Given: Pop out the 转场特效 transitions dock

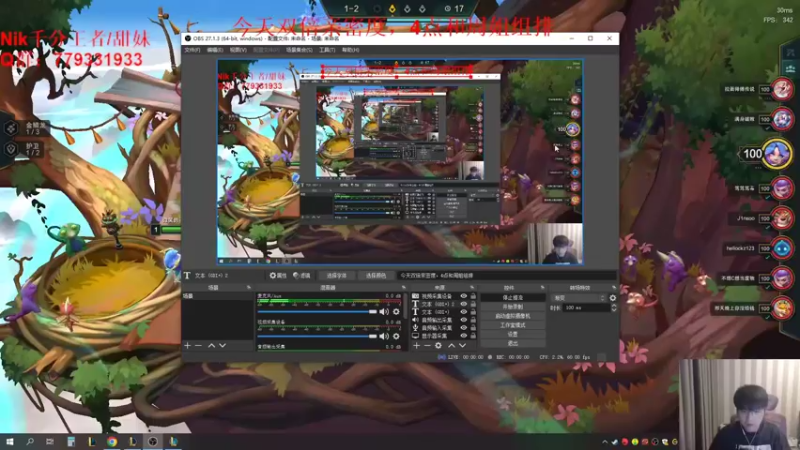Looking at the screenshot, I should point(614,288).
